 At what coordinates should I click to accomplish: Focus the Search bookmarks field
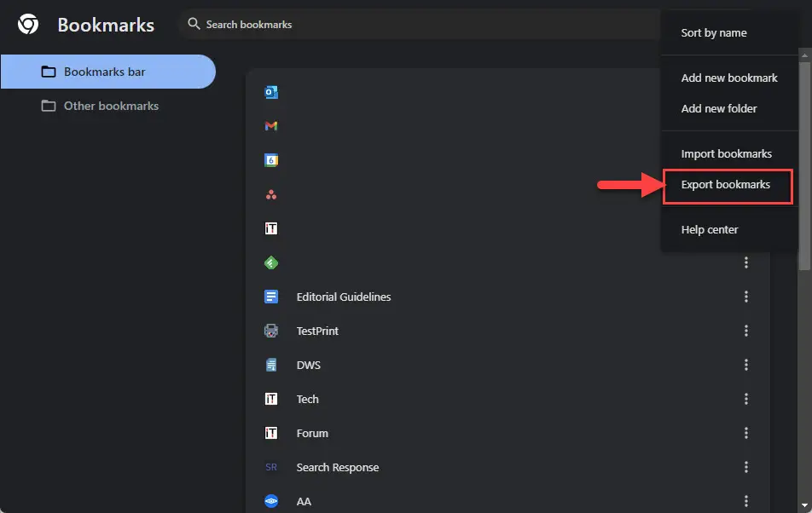420,25
